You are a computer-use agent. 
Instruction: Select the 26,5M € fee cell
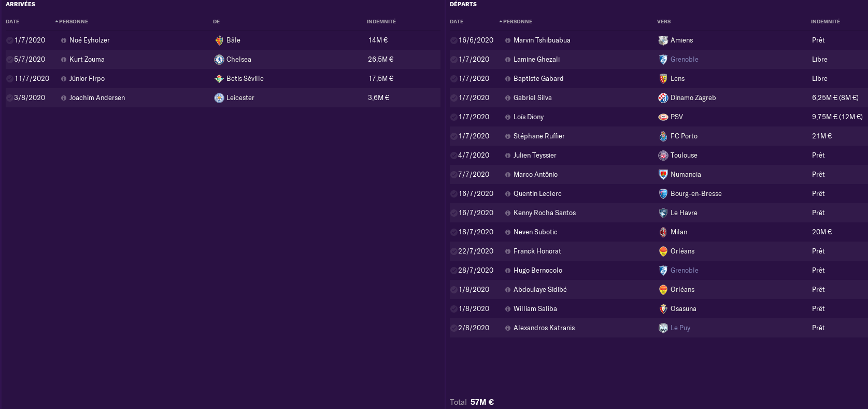pos(381,60)
